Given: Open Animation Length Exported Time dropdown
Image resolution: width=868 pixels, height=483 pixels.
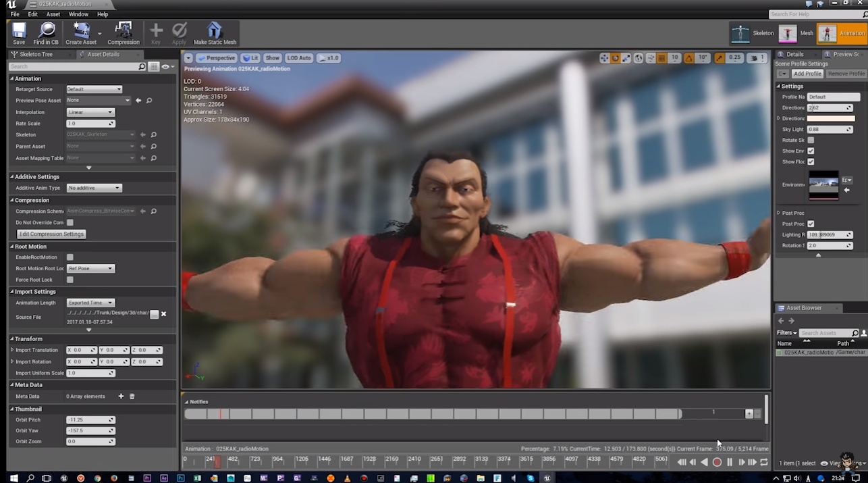Looking at the screenshot, I should point(90,303).
